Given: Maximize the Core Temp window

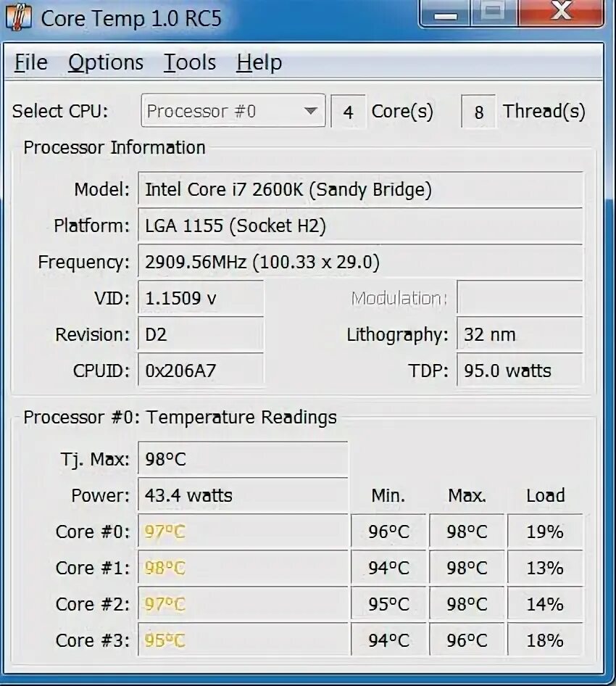Looking at the screenshot, I should [x=494, y=12].
